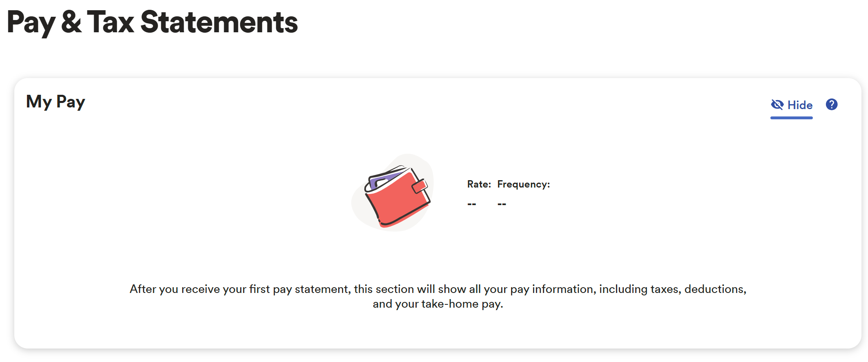
Task: Click the blue underline beneath Hide
Action: 792,118
